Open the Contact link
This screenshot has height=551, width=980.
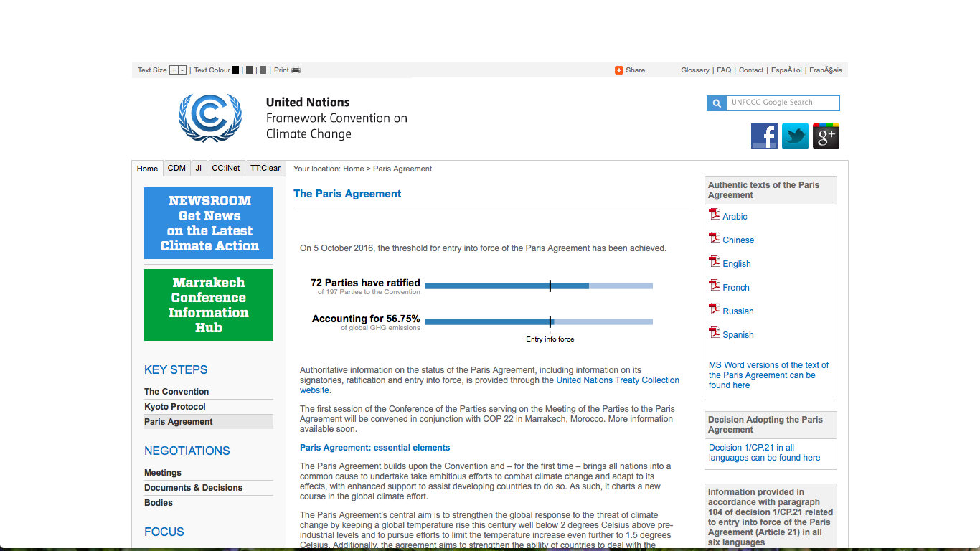(751, 70)
